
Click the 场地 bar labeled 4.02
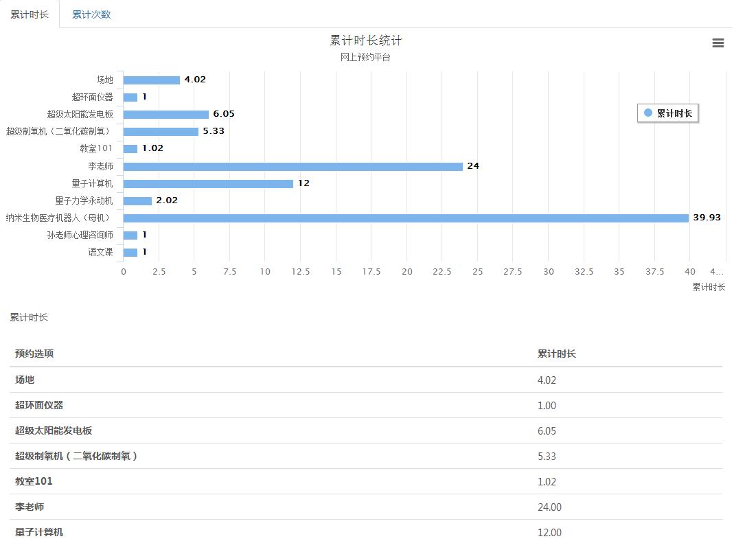pos(151,80)
